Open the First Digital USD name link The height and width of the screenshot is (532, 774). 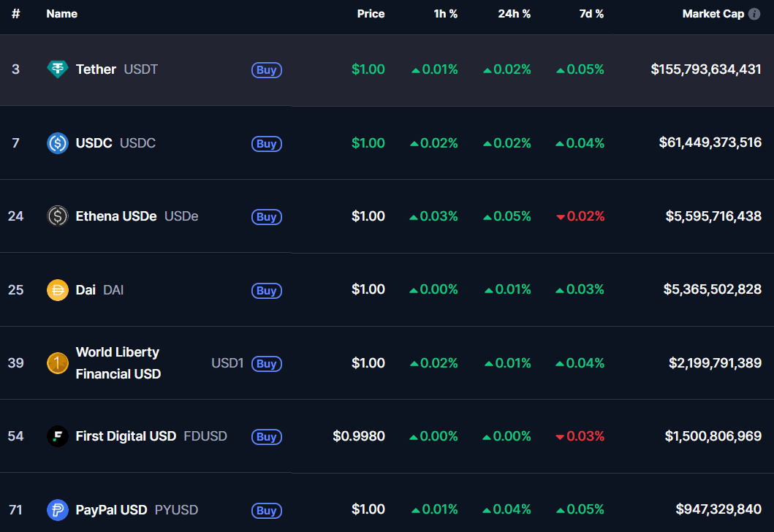(x=126, y=436)
